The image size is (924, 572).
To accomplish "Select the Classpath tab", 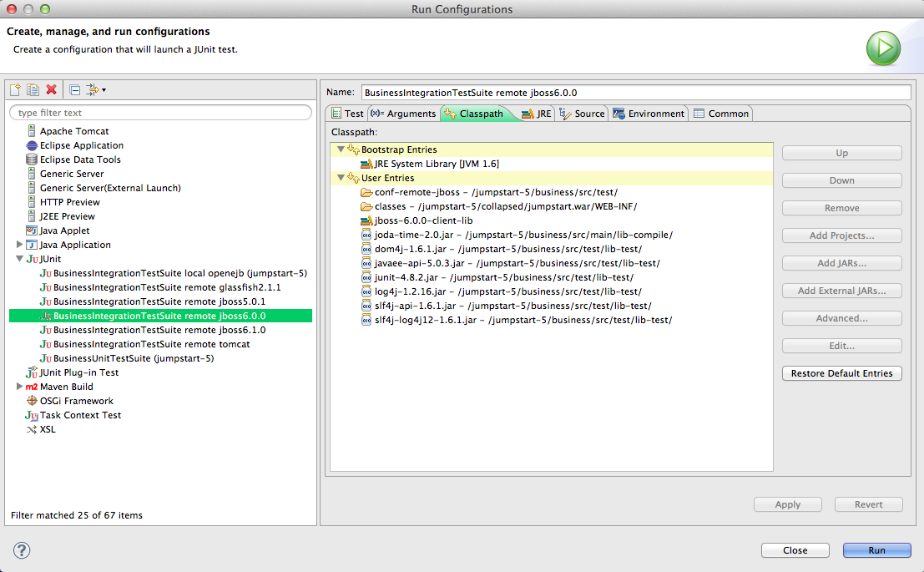I will [x=475, y=114].
